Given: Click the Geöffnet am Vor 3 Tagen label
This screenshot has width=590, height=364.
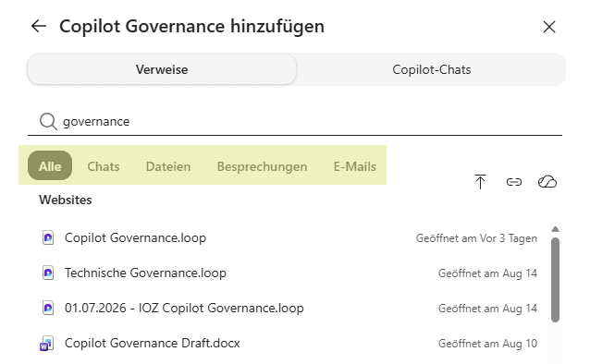Looking at the screenshot, I should point(476,238).
